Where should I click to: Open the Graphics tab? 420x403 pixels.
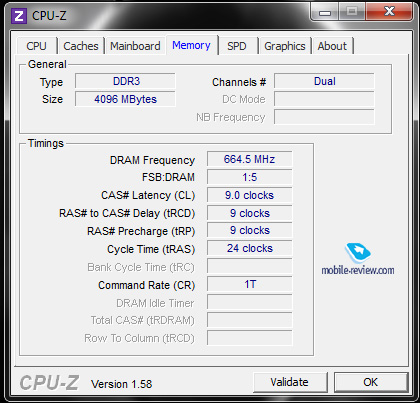click(x=285, y=46)
